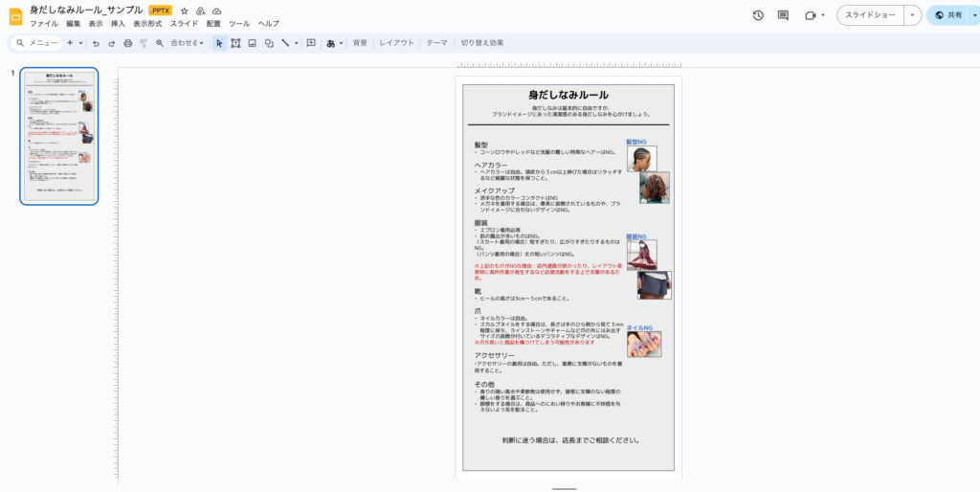Expand the new slide layout dropdown
Viewport: 980px width, 492px height.
click(x=80, y=43)
